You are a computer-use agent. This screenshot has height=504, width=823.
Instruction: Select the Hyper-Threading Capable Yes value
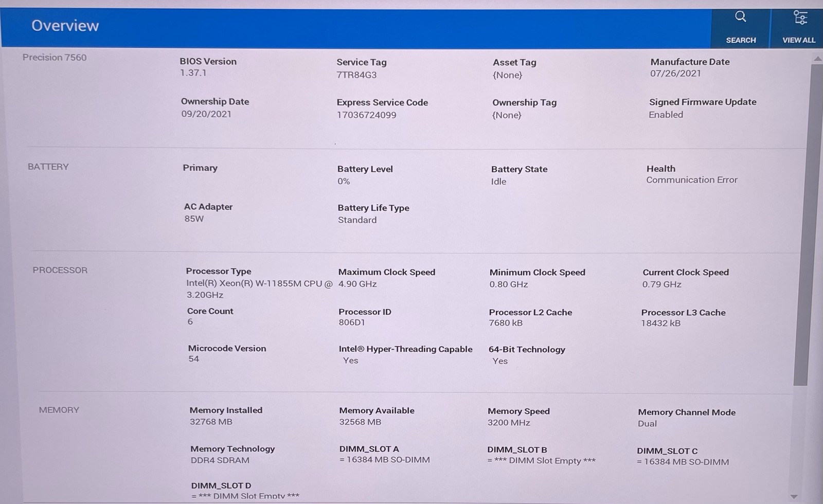tap(351, 361)
